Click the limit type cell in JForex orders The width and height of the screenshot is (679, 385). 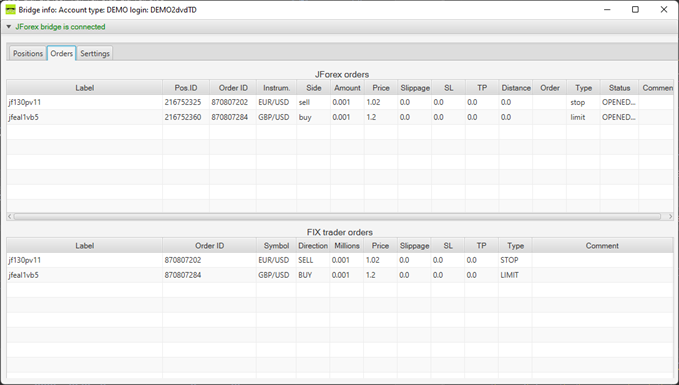(x=578, y=117)
